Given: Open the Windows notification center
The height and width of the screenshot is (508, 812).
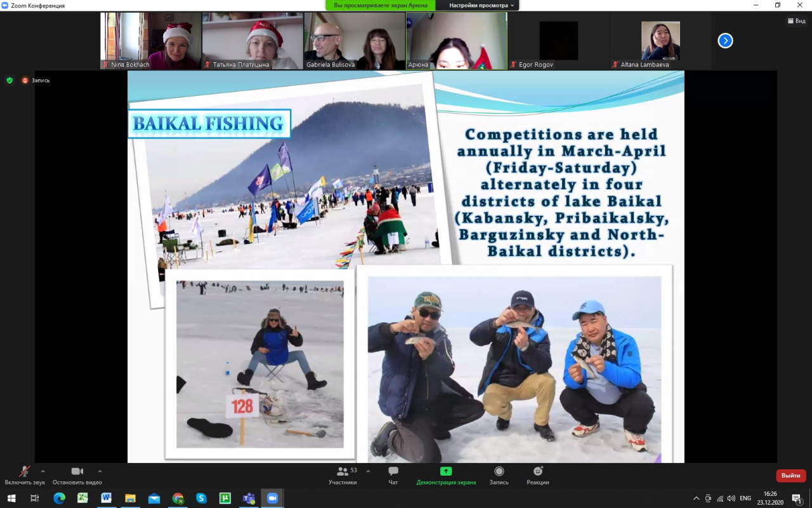Looking at the screenshot, I should click(796, 498).
